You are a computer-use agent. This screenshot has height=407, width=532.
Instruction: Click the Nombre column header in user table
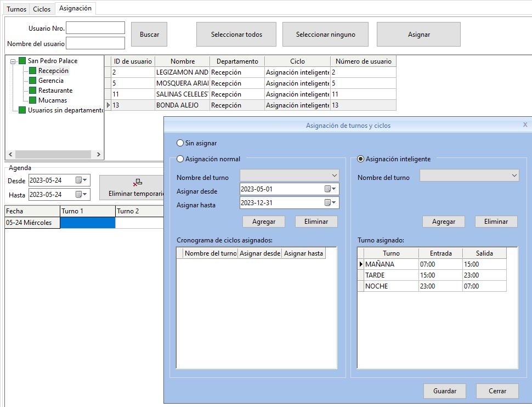click(183, 61)
